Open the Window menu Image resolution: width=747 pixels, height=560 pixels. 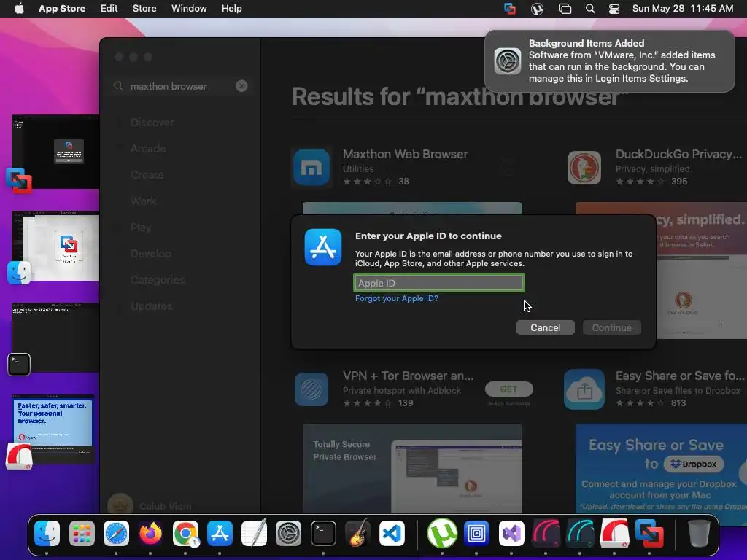[189, 9]
